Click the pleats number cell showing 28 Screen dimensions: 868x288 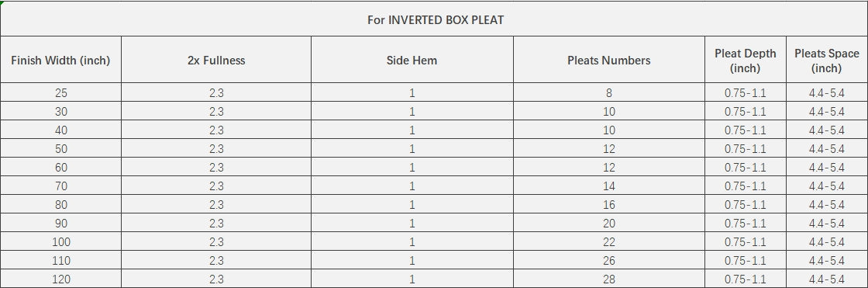(x=609, y=279)
